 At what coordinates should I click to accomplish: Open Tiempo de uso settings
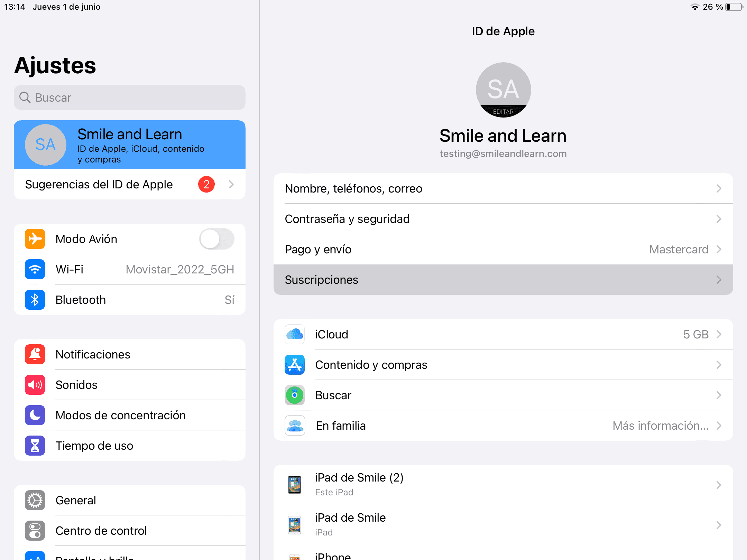130,446
